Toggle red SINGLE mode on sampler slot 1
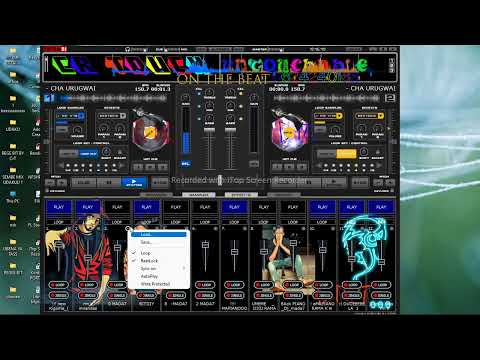 coord(59,295)
